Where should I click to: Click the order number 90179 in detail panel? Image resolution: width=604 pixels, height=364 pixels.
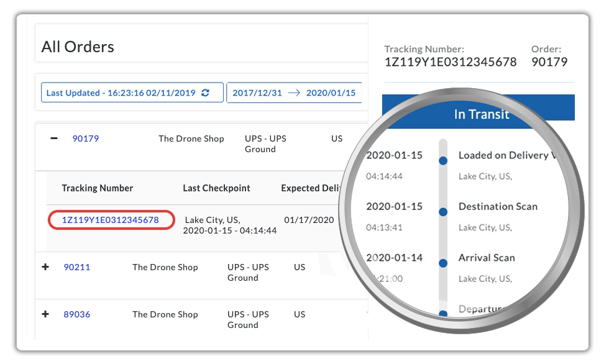click(x=549, y=62)
